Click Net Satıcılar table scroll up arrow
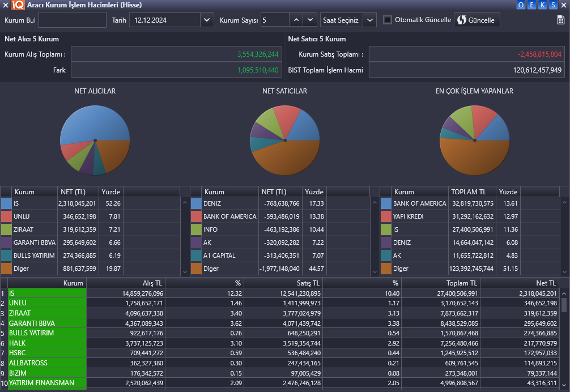 click(x=375, y=202)
